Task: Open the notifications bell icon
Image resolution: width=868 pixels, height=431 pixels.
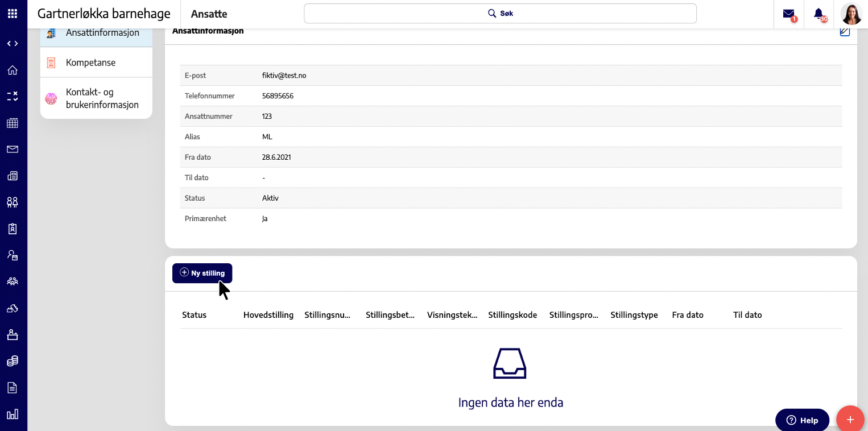Action: (x=819, y=14)
